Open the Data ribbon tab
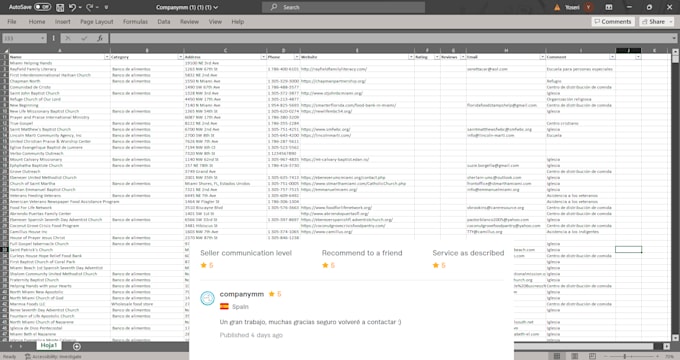680x360 pixels. point(163,21)
